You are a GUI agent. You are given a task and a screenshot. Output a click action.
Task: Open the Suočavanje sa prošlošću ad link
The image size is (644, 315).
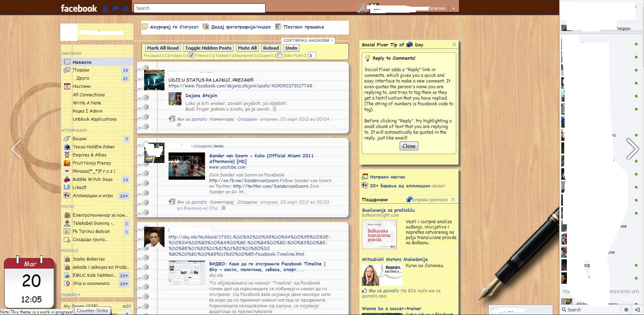pyautogui.click(x=388, y=210)
